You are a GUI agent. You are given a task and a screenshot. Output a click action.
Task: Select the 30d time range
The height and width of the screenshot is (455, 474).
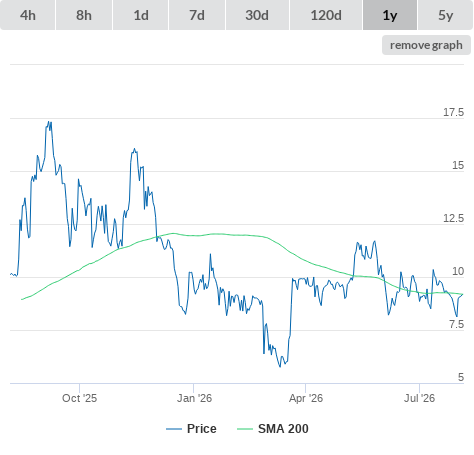coord(257,15)
